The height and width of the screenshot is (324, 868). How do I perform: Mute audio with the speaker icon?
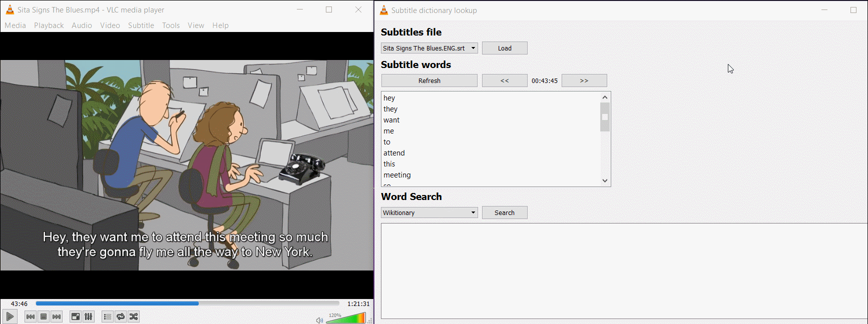[319, 320]
